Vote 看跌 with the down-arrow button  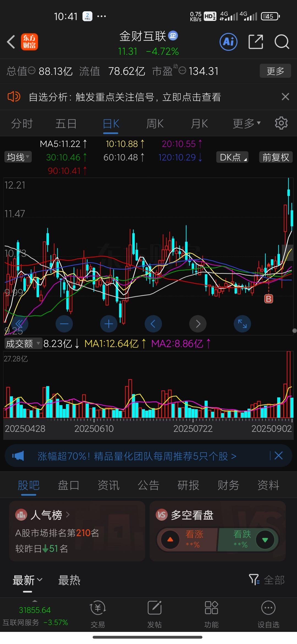265,540
